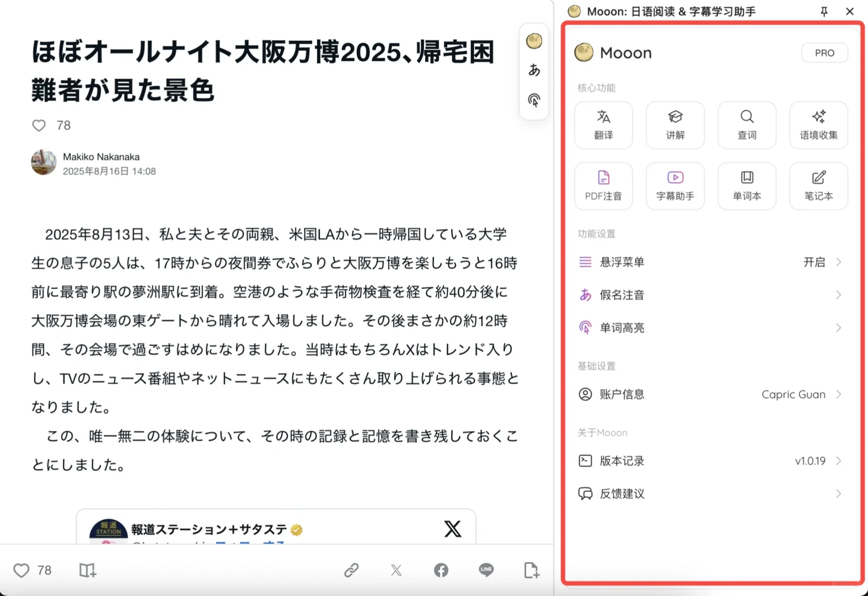Expand chevron beside v1.0.19

[838, 461]
